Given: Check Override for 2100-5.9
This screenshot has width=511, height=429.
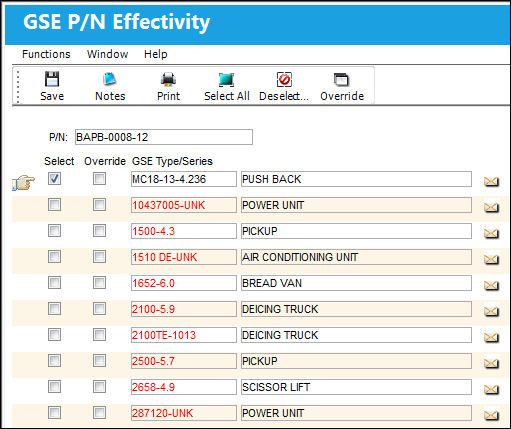Looking at the screenshot, I should tap(99, 309).
